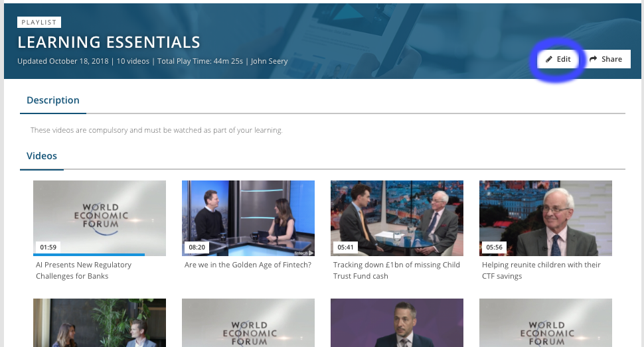644x347 pixels.
Task: Click the 05:41 duration badge
Action: tap(345, 247)
